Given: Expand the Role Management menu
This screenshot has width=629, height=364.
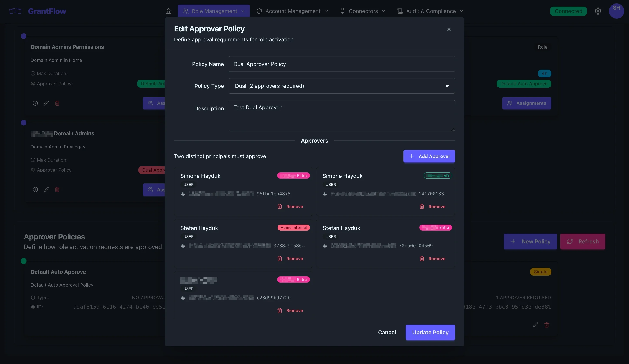Looking at the screenshot, I should 214,11.
